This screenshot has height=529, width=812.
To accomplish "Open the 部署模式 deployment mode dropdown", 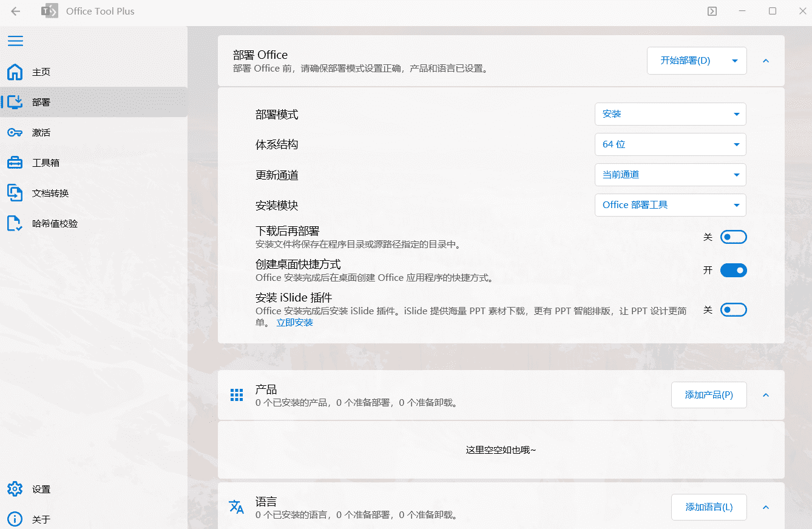I will point(670,114).
